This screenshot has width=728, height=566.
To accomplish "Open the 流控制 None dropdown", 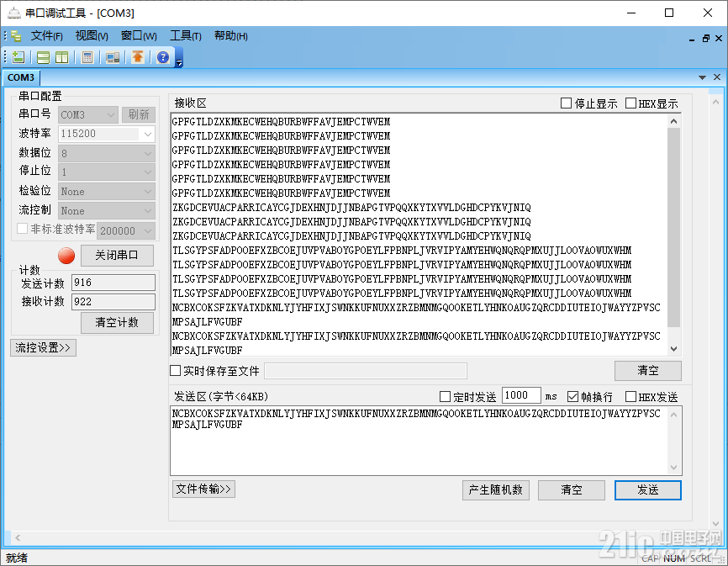I will point(106,211).
